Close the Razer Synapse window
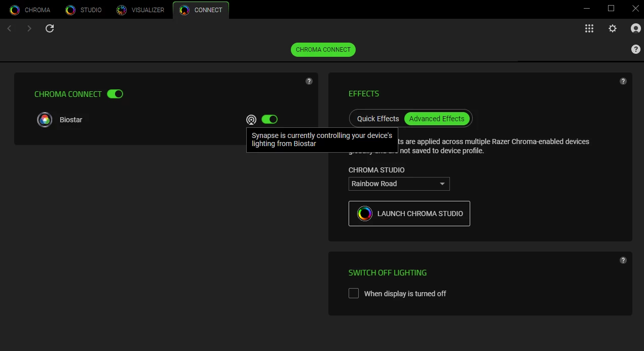This screenshot has width=644, height=351. (635, 9)
